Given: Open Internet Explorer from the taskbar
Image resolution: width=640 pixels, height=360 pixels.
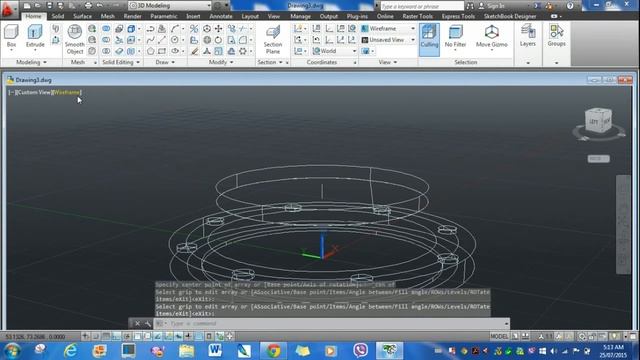Looking at the screenshot, I should (x=71, y=351).
